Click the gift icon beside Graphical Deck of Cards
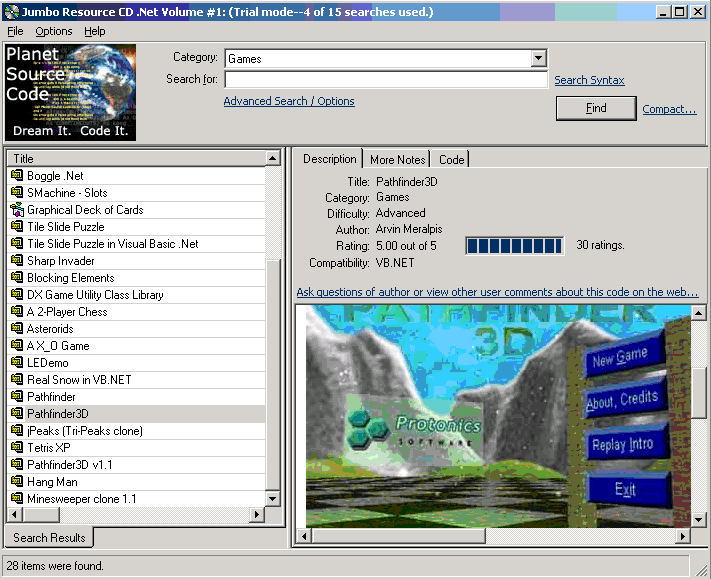The height and width of the screenshot is (579, 711). click(x=17, y=209)
